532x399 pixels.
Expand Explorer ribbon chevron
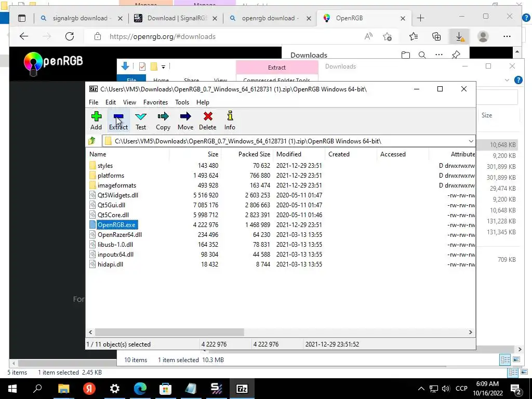(507, 80)
